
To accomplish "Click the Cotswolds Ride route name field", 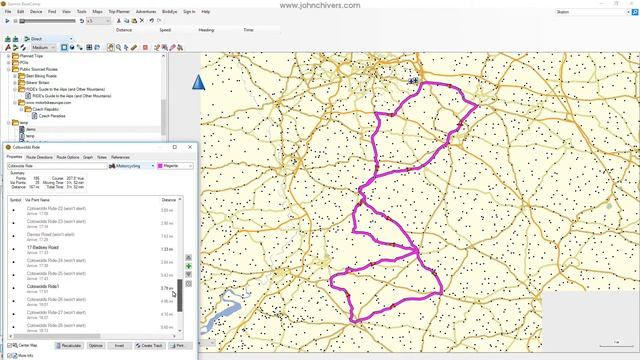I will pos(57,166).
